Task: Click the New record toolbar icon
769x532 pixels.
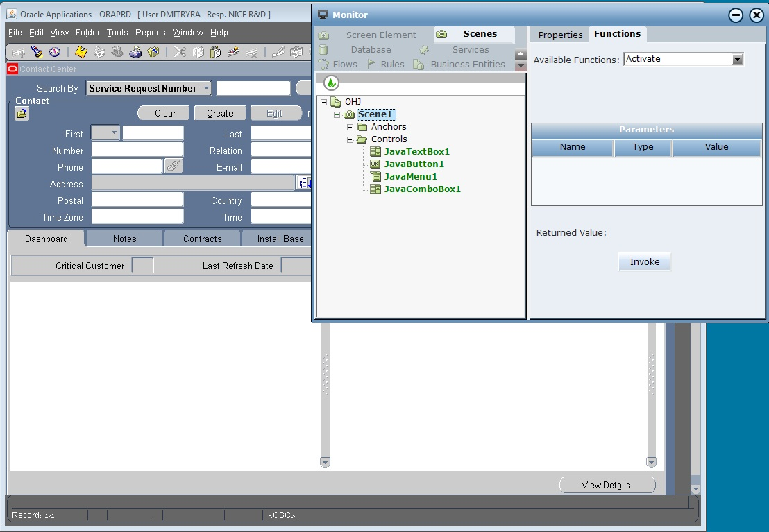Action: click(19, 52)
